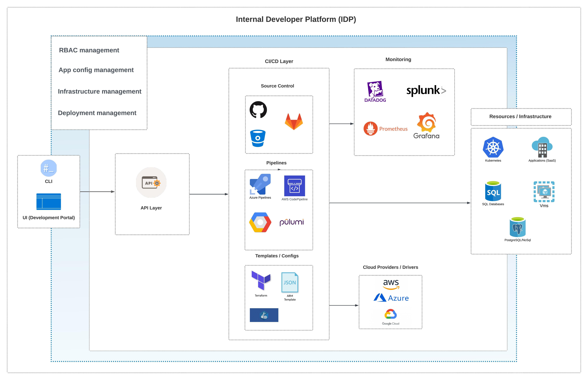The height and width of the screenshot is (380, 588).
Task: Select the Splunk logo
Action: pos(426,91)
